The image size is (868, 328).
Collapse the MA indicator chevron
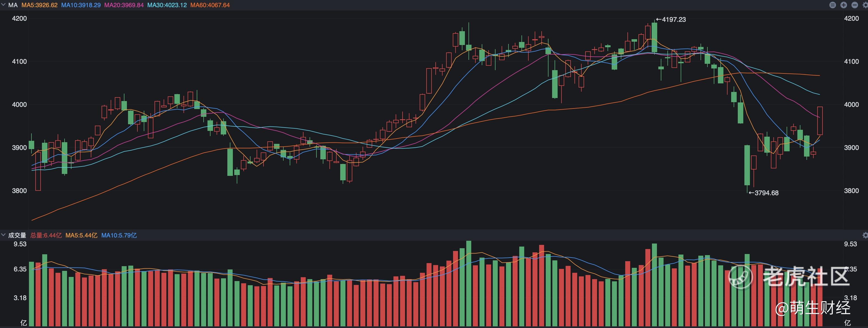pos(3,5)
